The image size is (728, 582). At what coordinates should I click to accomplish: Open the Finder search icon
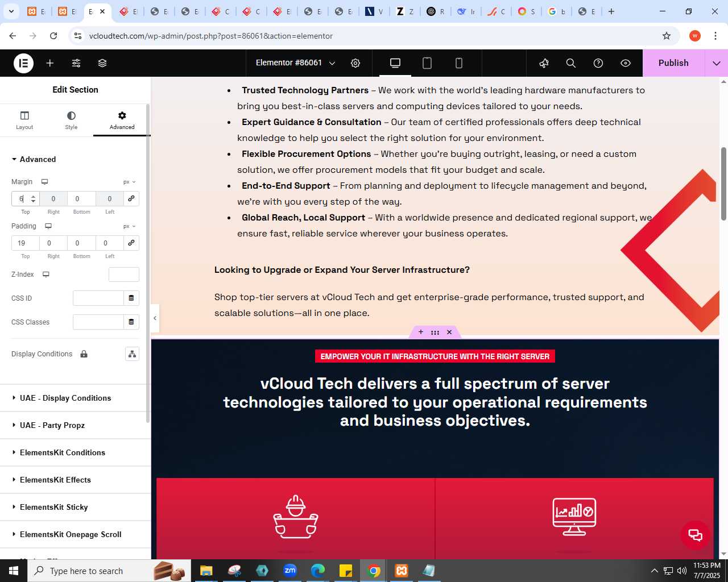[571, 63]
